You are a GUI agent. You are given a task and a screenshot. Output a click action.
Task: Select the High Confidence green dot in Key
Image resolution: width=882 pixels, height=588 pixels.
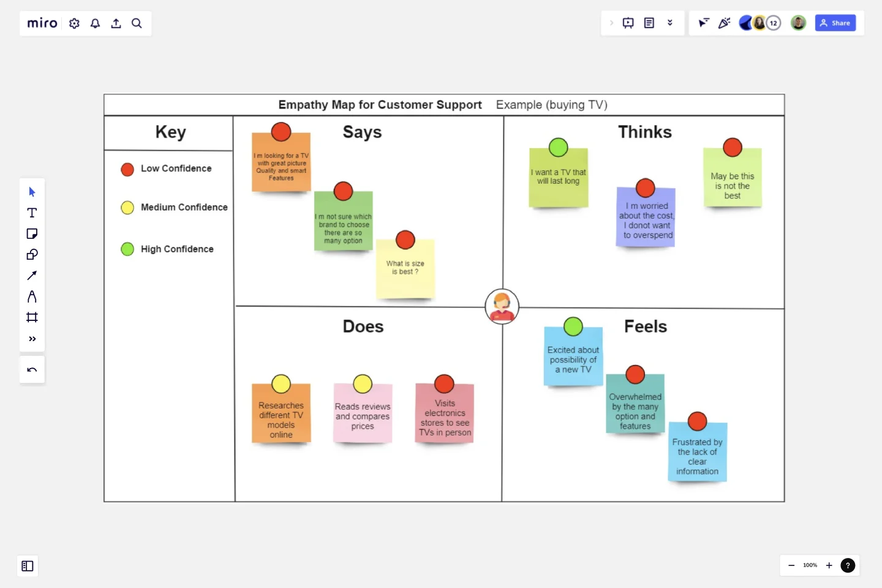127,249
